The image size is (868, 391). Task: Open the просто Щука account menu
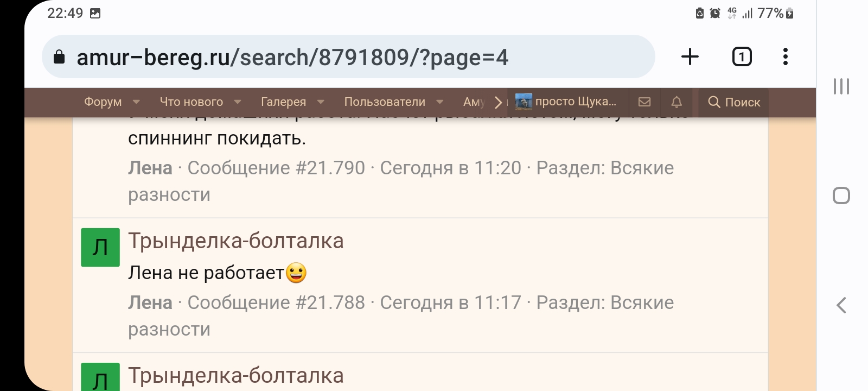click(567, 102)
